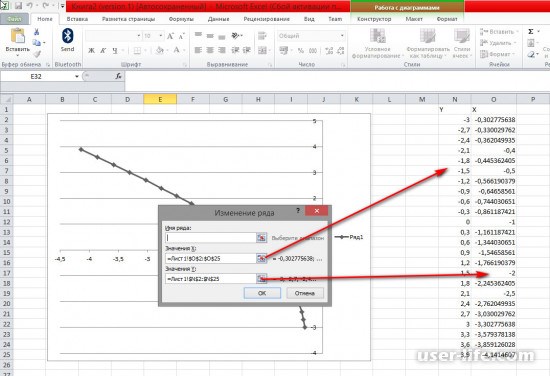
Task: Click the series name input field
Action: click(x=211, y=238)
